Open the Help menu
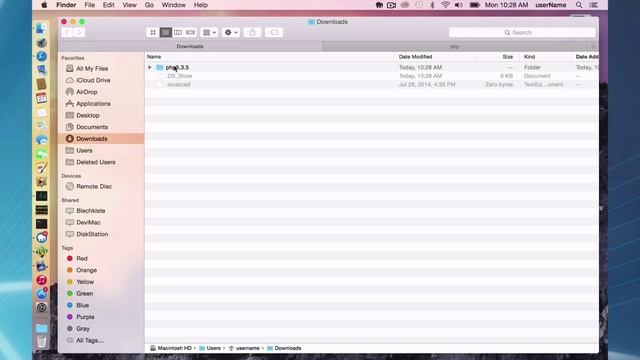This screenshot has height=360, width=640. 200,5
